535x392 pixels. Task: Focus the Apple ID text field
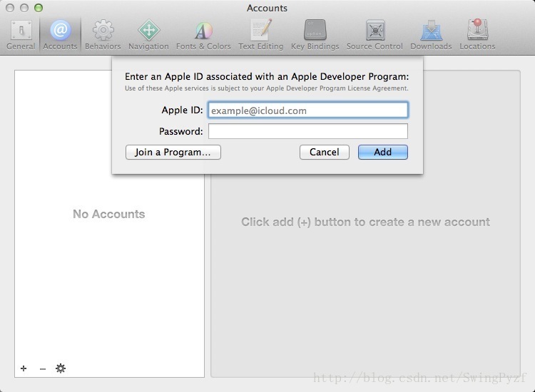point(307,110)
